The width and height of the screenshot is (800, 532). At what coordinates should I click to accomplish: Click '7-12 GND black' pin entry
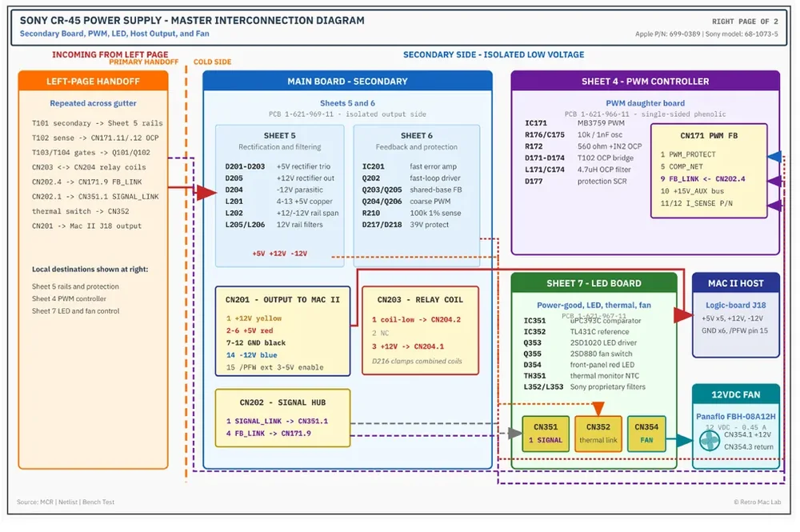click(x=256, y=342)
